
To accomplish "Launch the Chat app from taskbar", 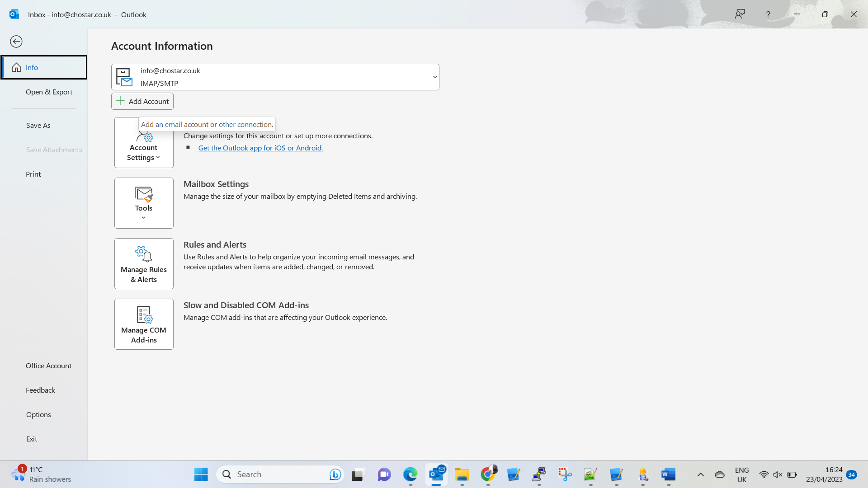I will click(x=384, y=474).
